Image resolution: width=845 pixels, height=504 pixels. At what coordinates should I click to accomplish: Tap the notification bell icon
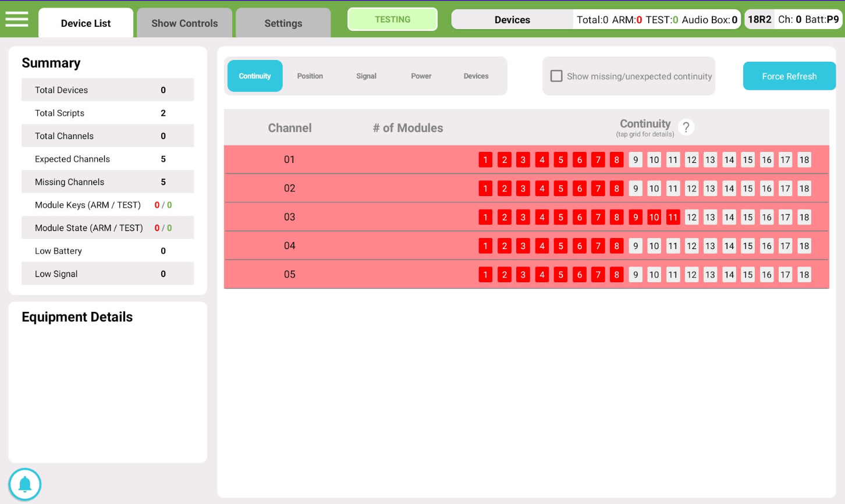tap(25, 484)
